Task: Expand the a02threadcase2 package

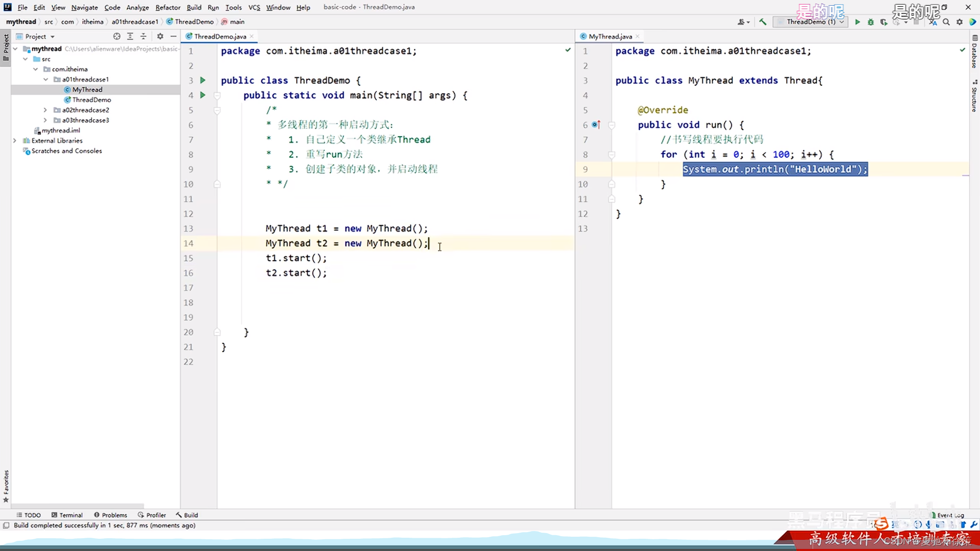Action: tap(45, 110)
